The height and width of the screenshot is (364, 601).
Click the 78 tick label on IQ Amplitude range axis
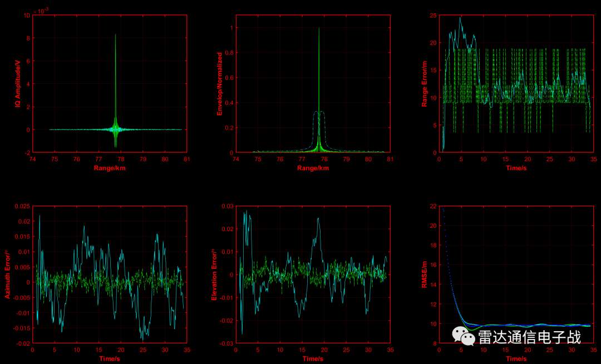point(121,159)
